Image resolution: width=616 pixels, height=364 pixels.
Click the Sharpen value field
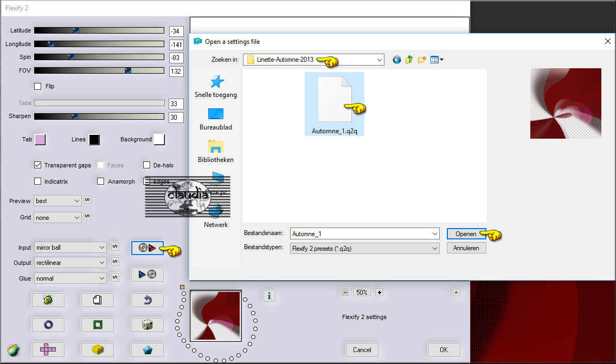(x=176, y=118)
